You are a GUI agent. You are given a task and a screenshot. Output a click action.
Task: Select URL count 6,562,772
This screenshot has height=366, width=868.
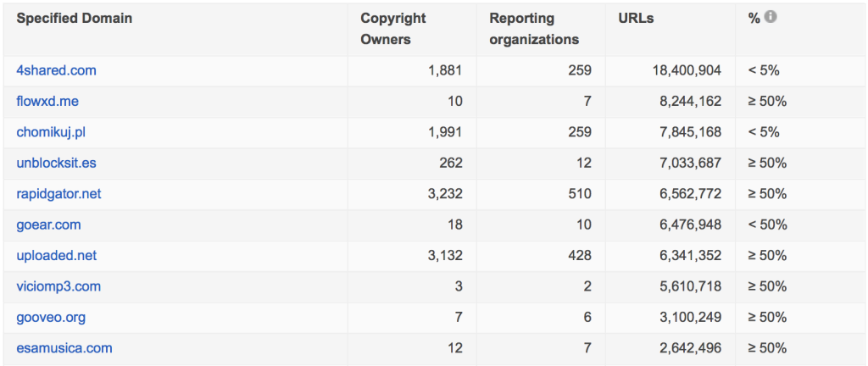coord(691,194)
